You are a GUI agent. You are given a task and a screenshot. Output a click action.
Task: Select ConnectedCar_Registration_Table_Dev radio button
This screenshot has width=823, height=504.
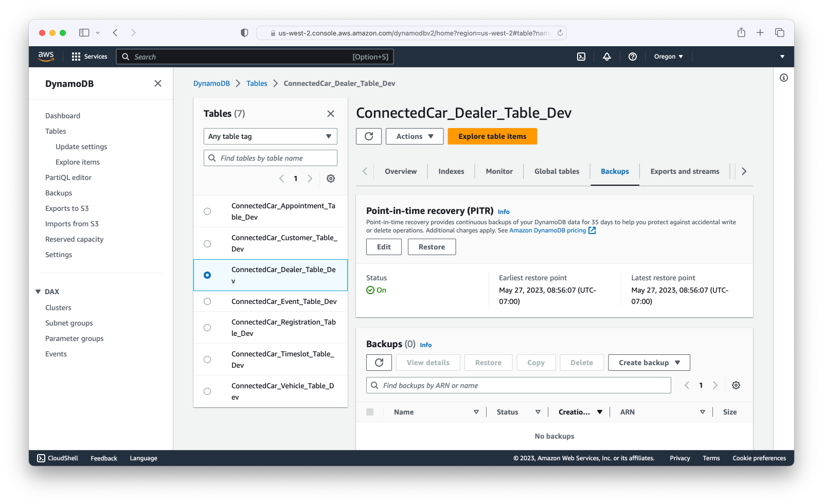[207, 328]
